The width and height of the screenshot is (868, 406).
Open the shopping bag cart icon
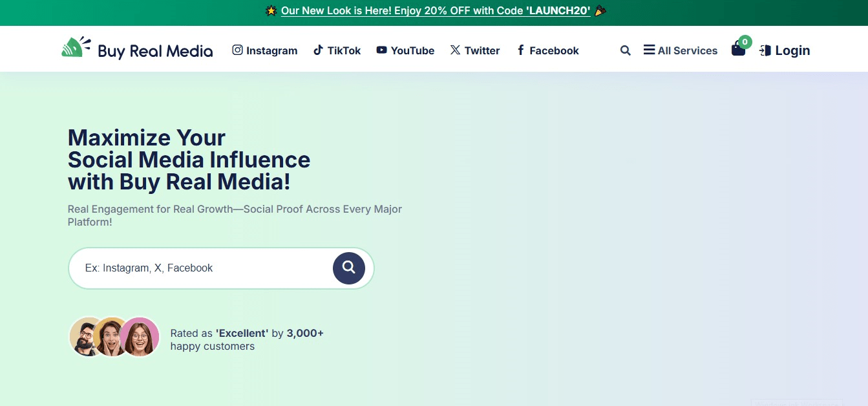[738, 49]
